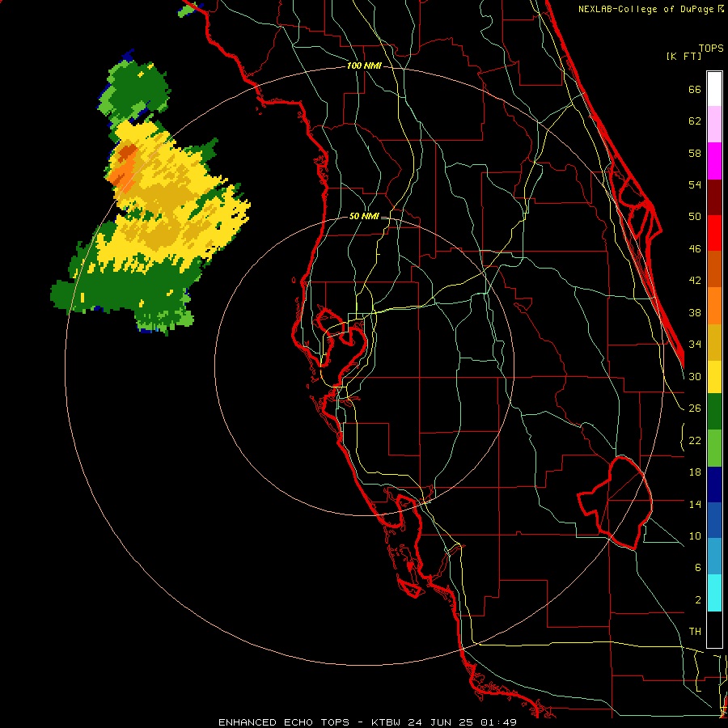Click the 54 legend value

coord(695,184)
